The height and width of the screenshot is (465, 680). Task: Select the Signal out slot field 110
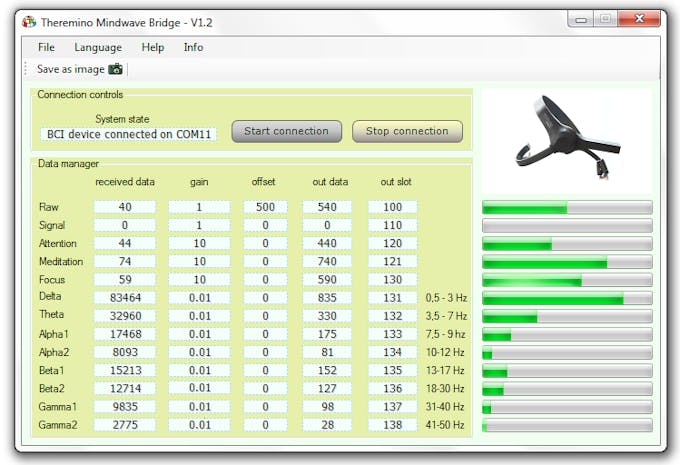click(x=392, y=225)
